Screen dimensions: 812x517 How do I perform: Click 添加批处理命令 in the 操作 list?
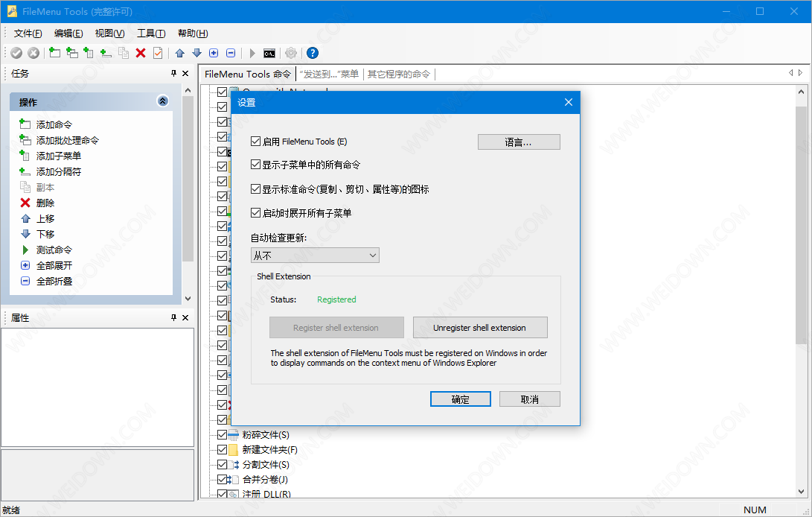(x=67, y=141)
